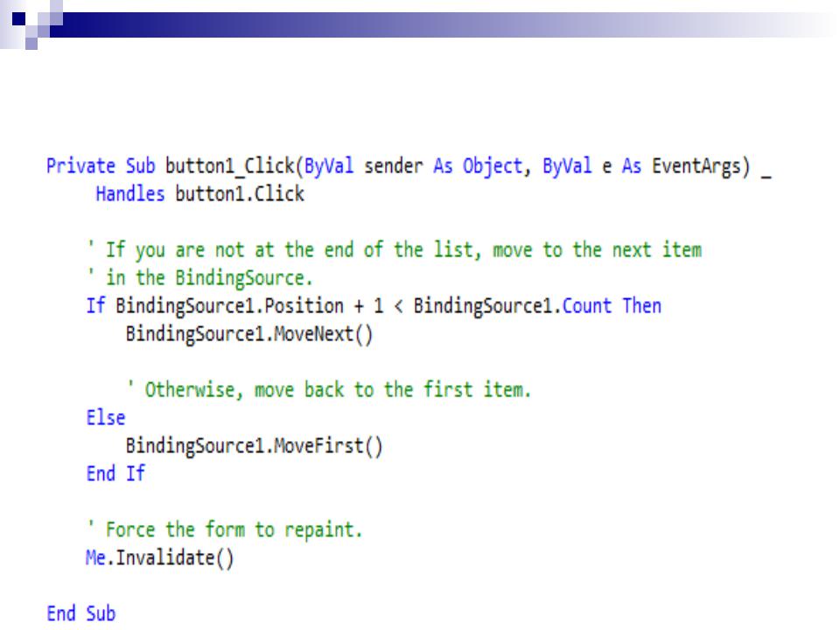This screenshot has width=840, height=630.
Task: Select the "Object" type keyword
Action: 493,166
